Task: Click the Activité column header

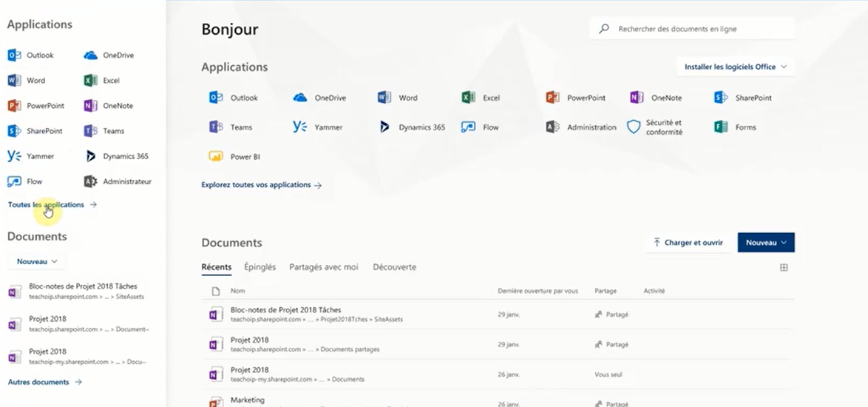Action: point(654,291)
